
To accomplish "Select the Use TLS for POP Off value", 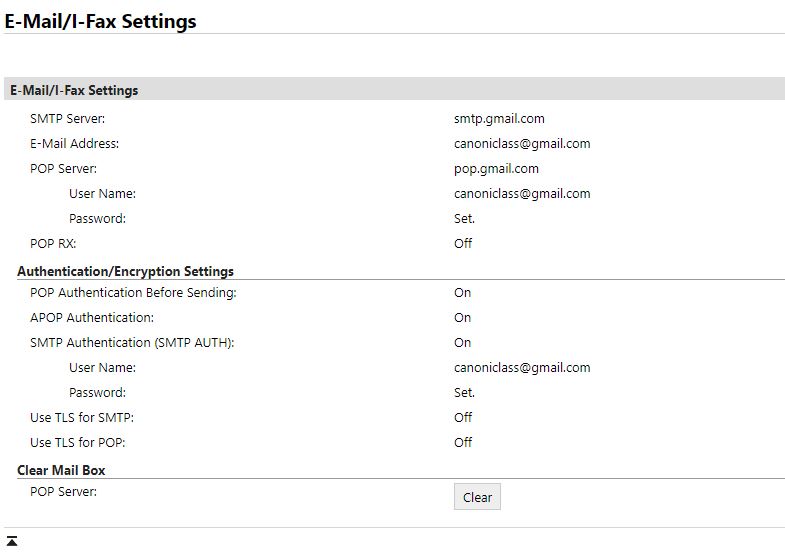I will coord(463,442).
